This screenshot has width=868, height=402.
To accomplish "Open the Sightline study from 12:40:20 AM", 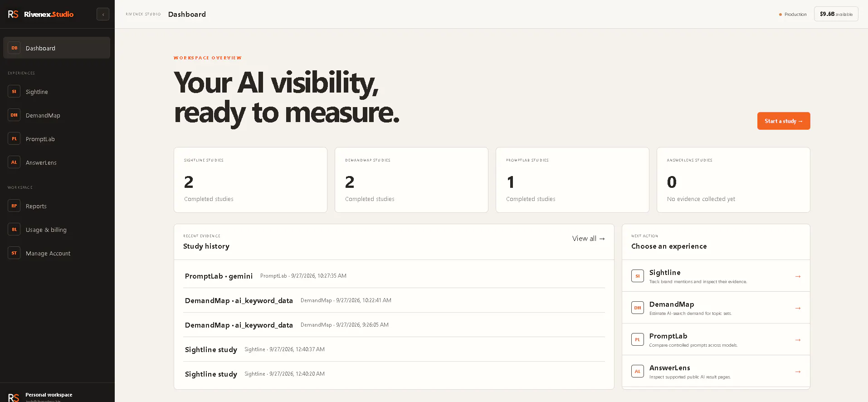I will pyautogui.click(x=394, y=374).
